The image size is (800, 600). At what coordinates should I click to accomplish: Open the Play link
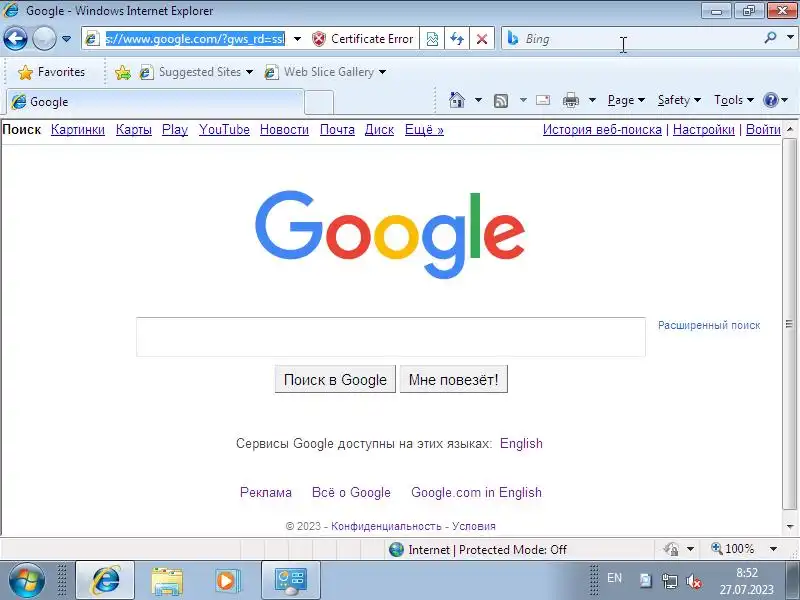pos(174,130)
